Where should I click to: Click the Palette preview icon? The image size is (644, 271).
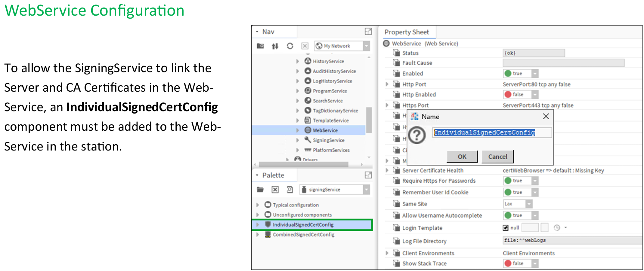pos(290,190)
